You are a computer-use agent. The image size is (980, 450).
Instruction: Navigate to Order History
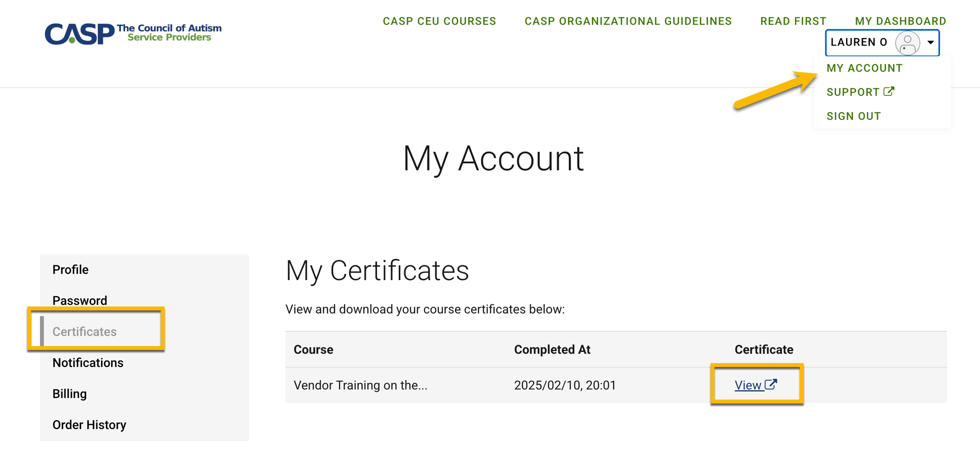click(89, 424)
